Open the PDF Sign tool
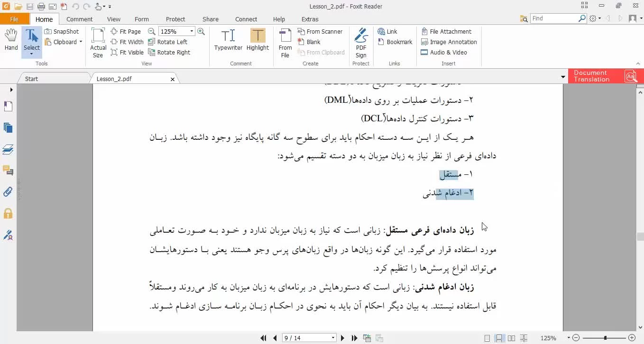 [361, 43]
